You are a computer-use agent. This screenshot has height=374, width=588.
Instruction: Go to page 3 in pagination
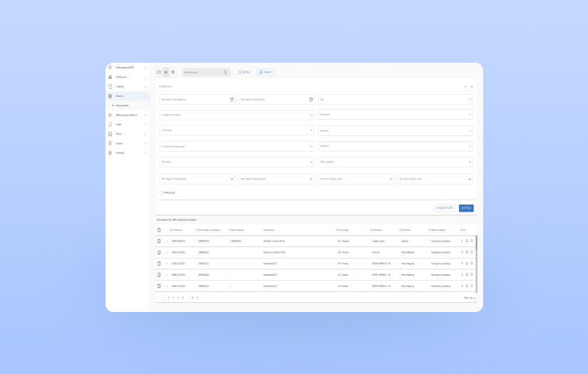tap(173, 298)
